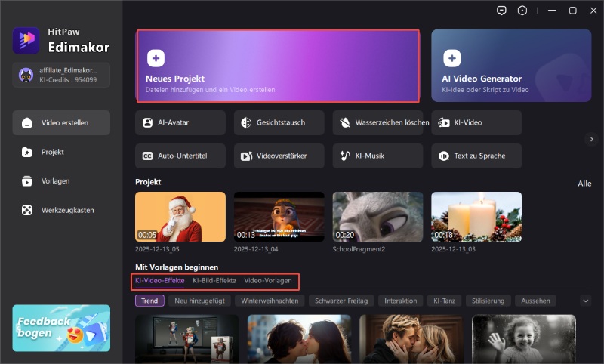This screenshot has width=604, height=364.
Task: Click the AI-Avatar person icon
Action: [x=147, y=122]
